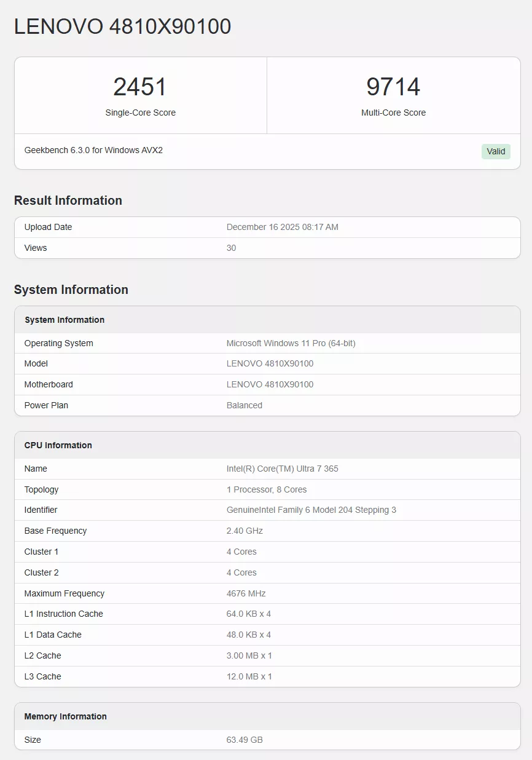
Task: Click the CPU Information table header
Action: [58, 445]
